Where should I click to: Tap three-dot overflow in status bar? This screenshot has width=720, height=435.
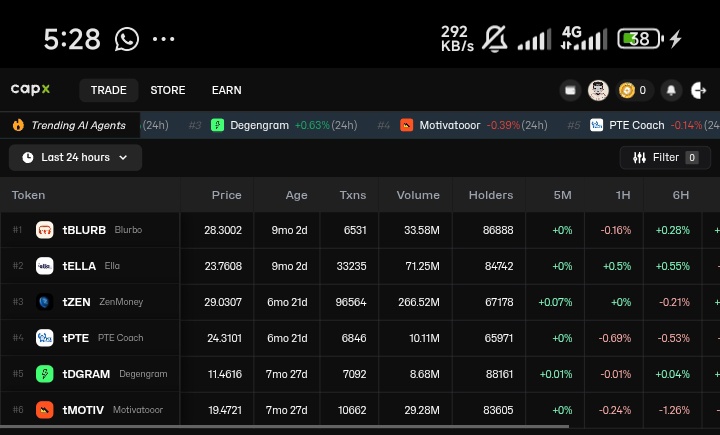click(x=163, y=39)
